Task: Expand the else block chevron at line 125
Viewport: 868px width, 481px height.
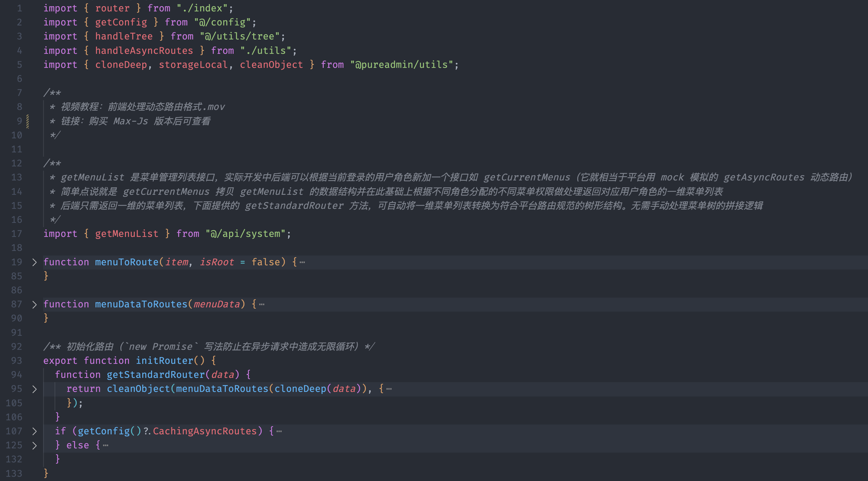Action: click(x=34, y=445)
